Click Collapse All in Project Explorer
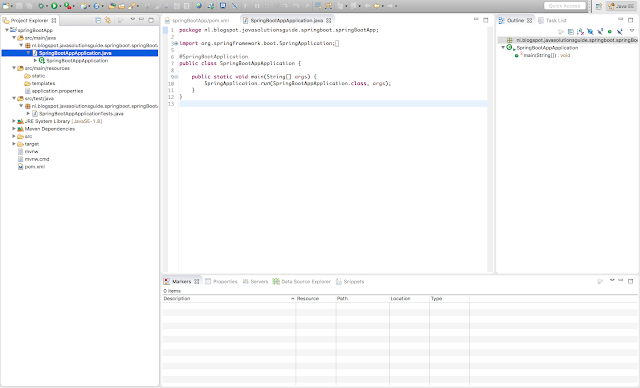The height and width of the screenshot is (388, 640). 98,20
